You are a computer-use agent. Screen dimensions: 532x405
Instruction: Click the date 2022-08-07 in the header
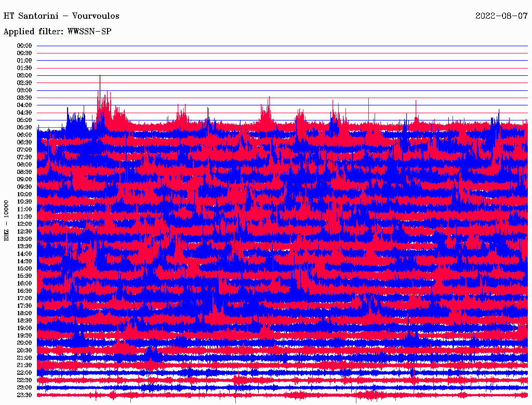[501, 16]
